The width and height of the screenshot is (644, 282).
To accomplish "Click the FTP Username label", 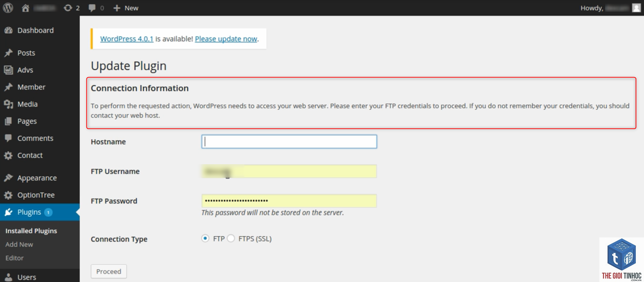I will 115,171.
